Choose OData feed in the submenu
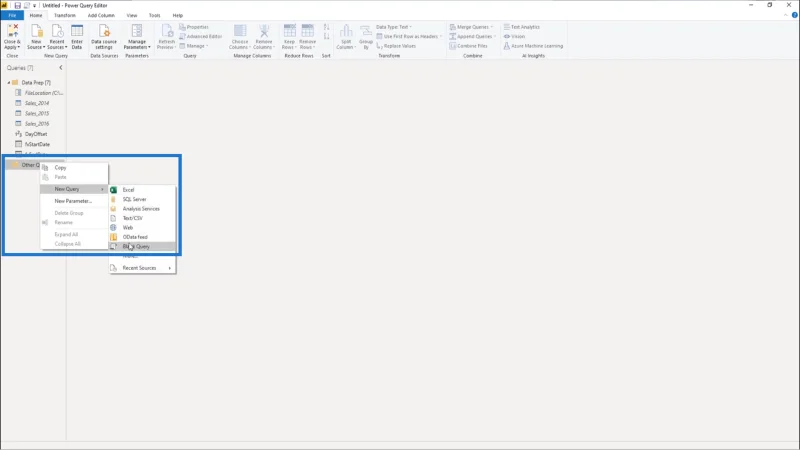Image resolution: width=800 pixels, height=450 pixels. click(x=142, y=237)
